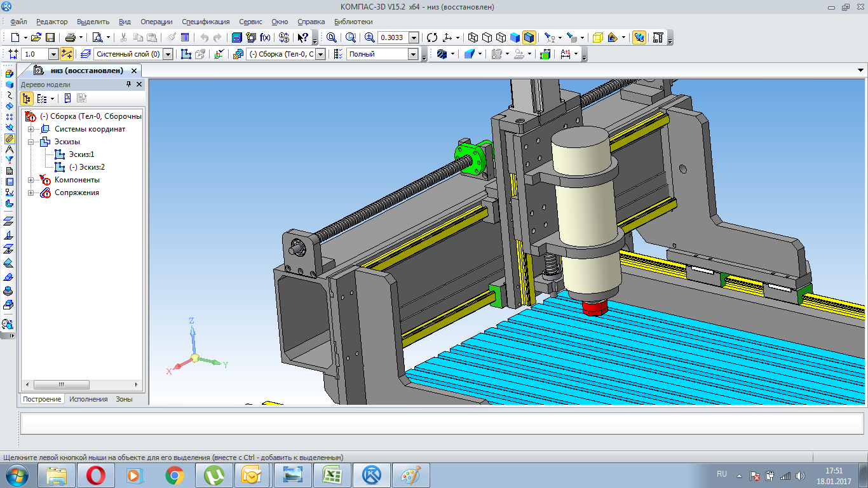Open the Системный слой (0) layer dropdown
This screenshot has width=868, height=488.
pos(168,54)
